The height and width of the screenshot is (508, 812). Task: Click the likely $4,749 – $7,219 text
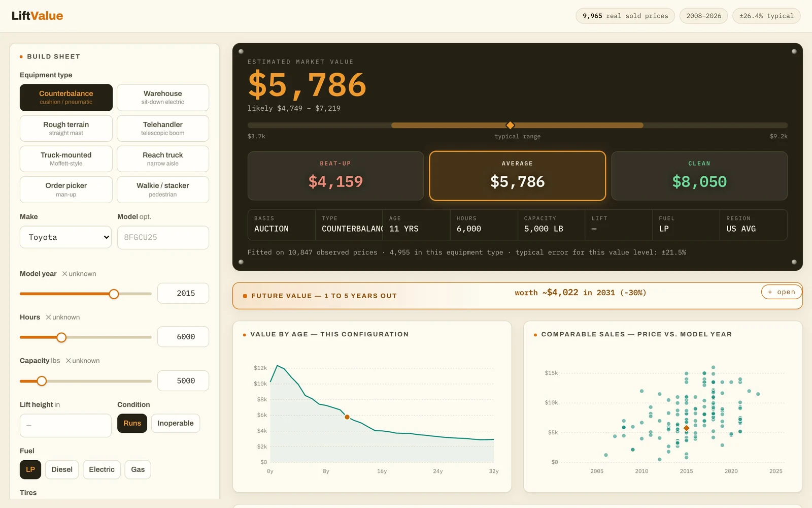pyautogui.click(x=294, y=108)
